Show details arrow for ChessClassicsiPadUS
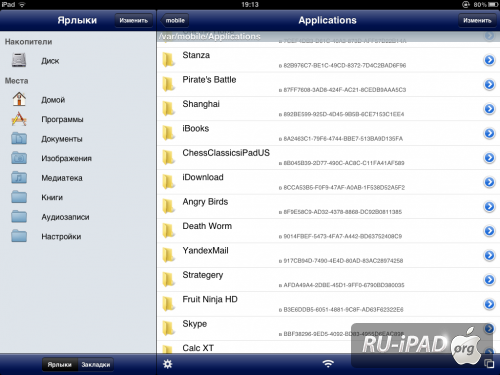 point(489,157)
